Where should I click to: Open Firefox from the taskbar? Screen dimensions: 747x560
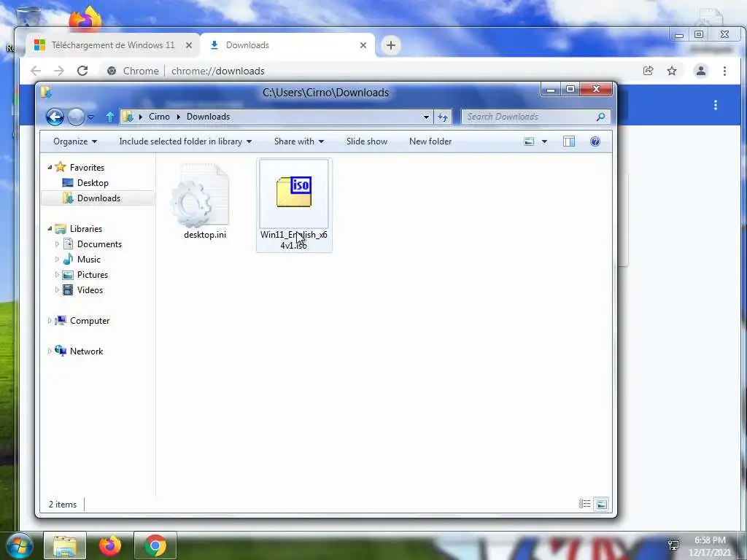pos(110,545)
